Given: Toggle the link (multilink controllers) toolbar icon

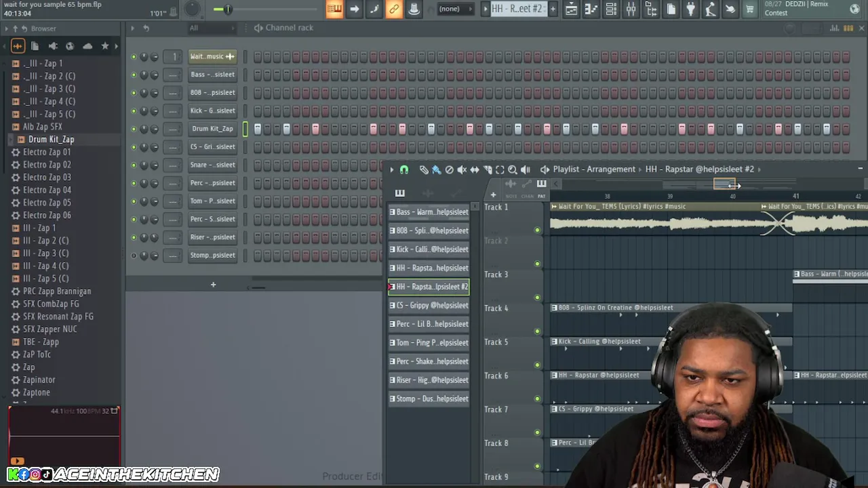Looking at the screenshot, I should click(x=393, y=9).
